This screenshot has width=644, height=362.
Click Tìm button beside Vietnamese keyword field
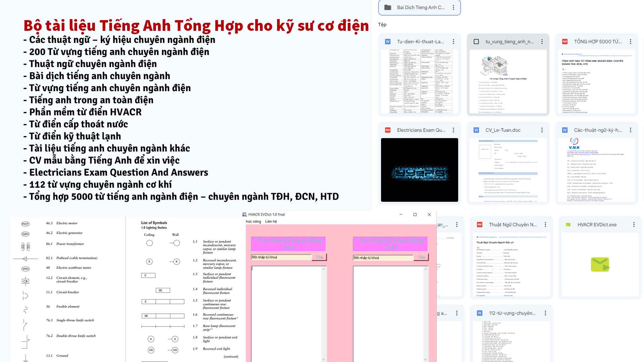(421, 257)
